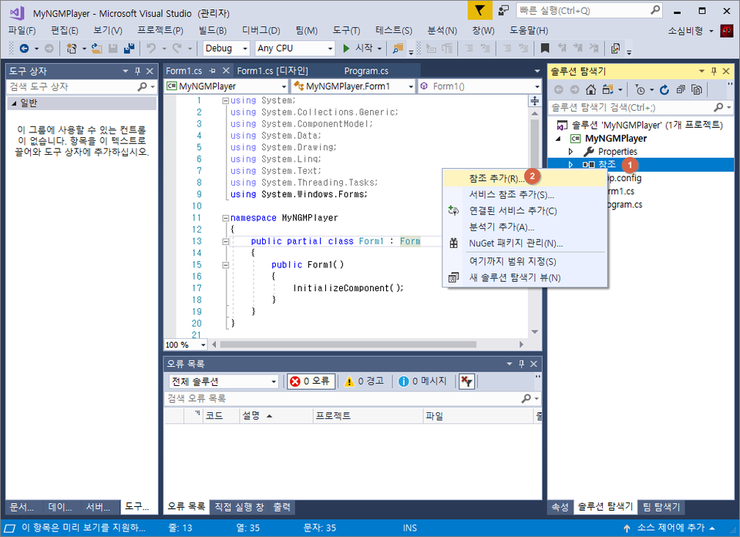Click the Undo arrow icon

click(151, 48)
